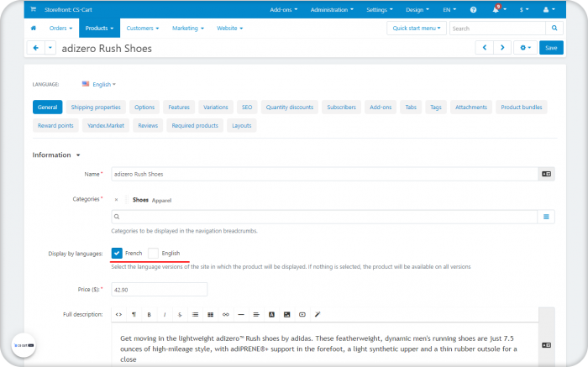Open the currency dollar dropdown
Screen dimensions: 588x367
(x=524, y=10)
